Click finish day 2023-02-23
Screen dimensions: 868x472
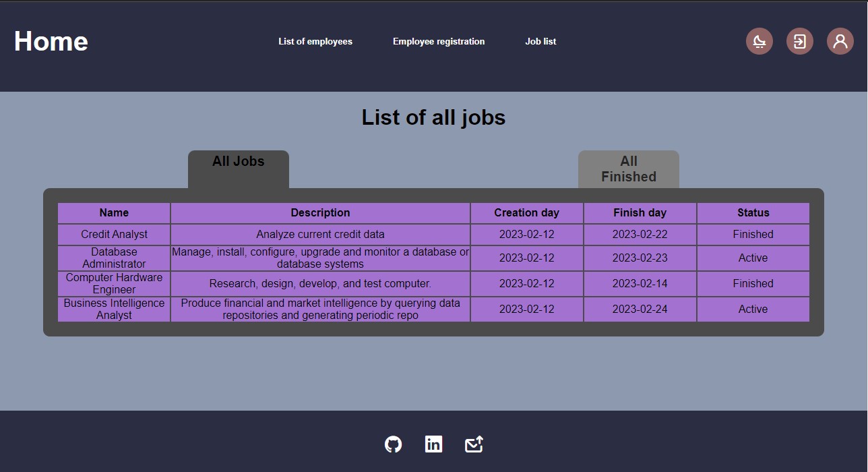tap(640, 258)
